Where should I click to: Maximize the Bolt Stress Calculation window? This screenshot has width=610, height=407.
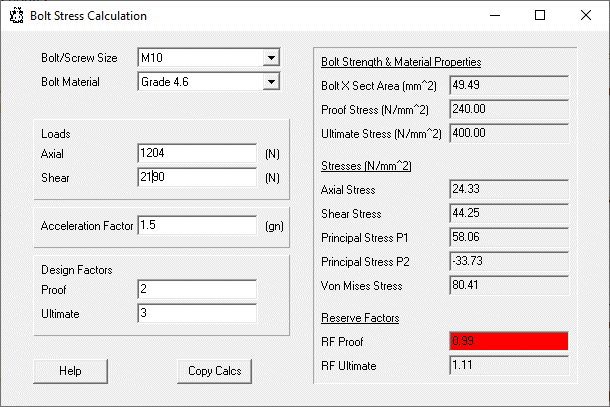coord(540,16)
